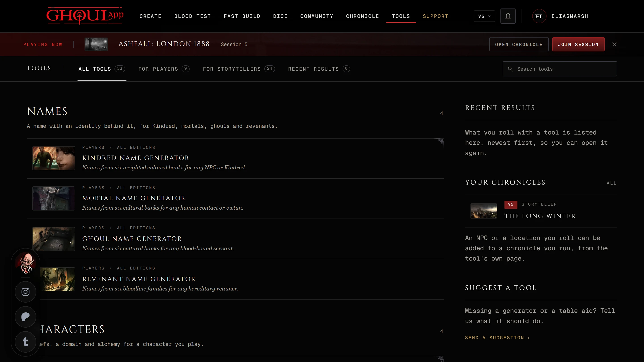Click Mortal Name Generator thumbnail
The height and width of the screenshot is (362, 644).
click(53, 198)
